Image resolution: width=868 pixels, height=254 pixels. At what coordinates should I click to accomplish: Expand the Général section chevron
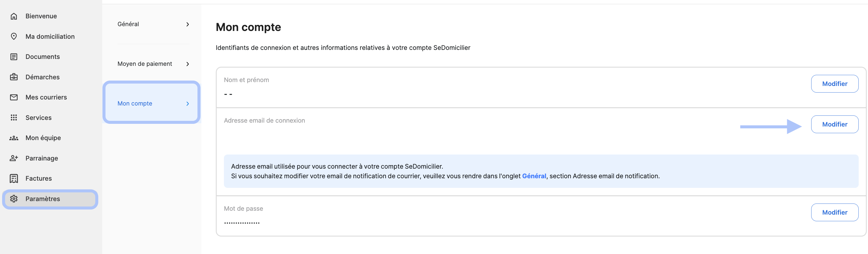point(188,24)
